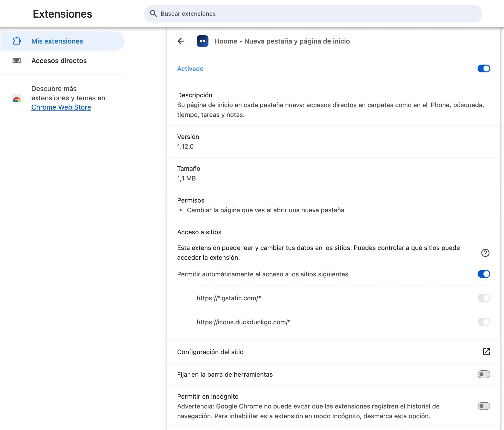Image resolution: width=504 pixels, height=430 pixels.
Task: Toggle automatic access to listed sites
Action: coord(484,274)
